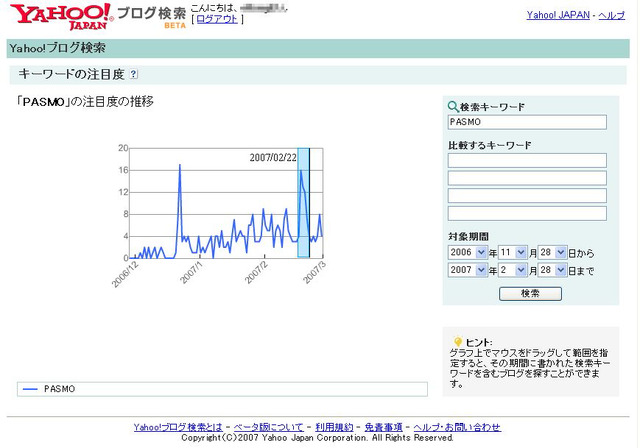Click the ブログ検索 BETA header logo text

coord(151,17)
